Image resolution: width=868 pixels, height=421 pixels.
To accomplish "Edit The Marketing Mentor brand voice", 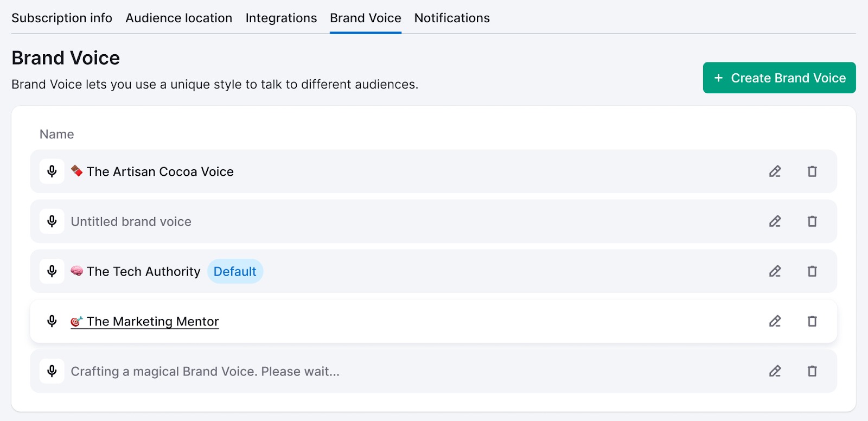I will tap(775, 321).
